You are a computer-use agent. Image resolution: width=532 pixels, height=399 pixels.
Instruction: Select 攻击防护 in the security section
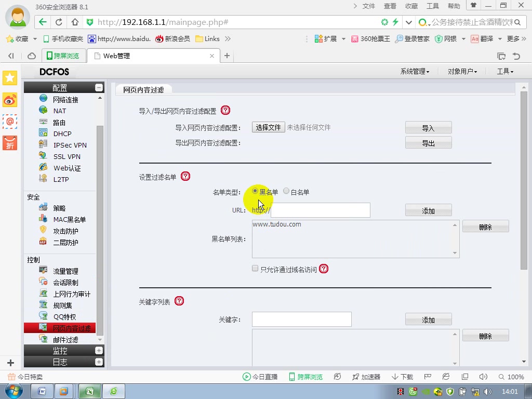coord(63,231)
